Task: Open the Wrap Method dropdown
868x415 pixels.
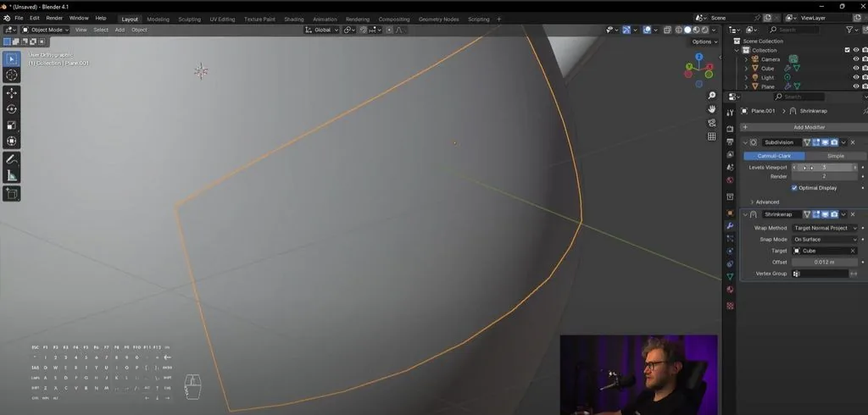Action: pyautogui.click(x=825, y=228)
